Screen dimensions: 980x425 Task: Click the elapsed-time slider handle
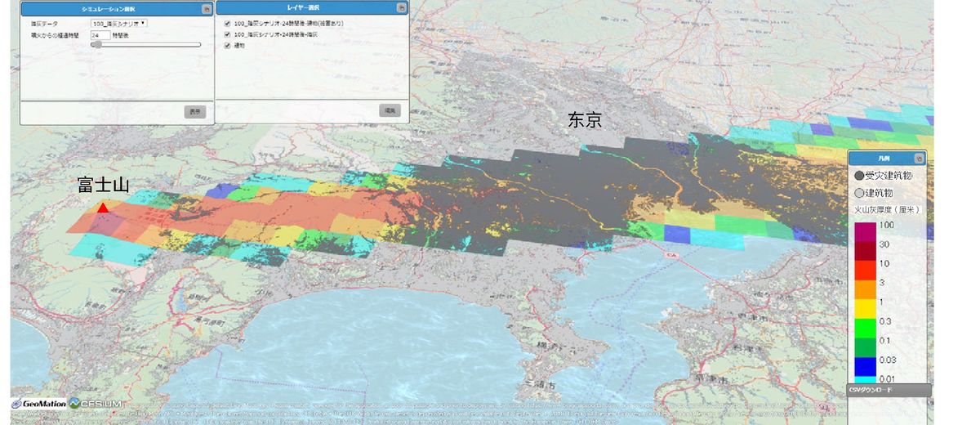96,45
